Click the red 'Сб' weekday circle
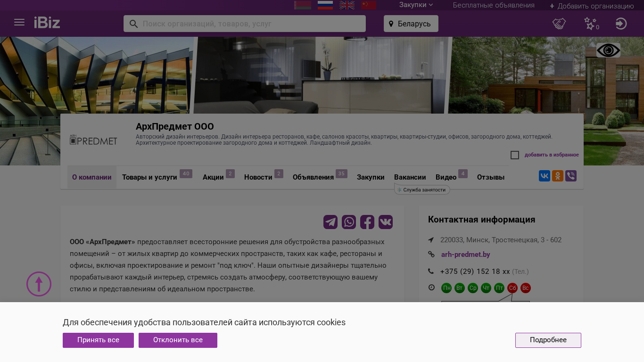Viewport: 644px width, 362px height. [512, 288]
